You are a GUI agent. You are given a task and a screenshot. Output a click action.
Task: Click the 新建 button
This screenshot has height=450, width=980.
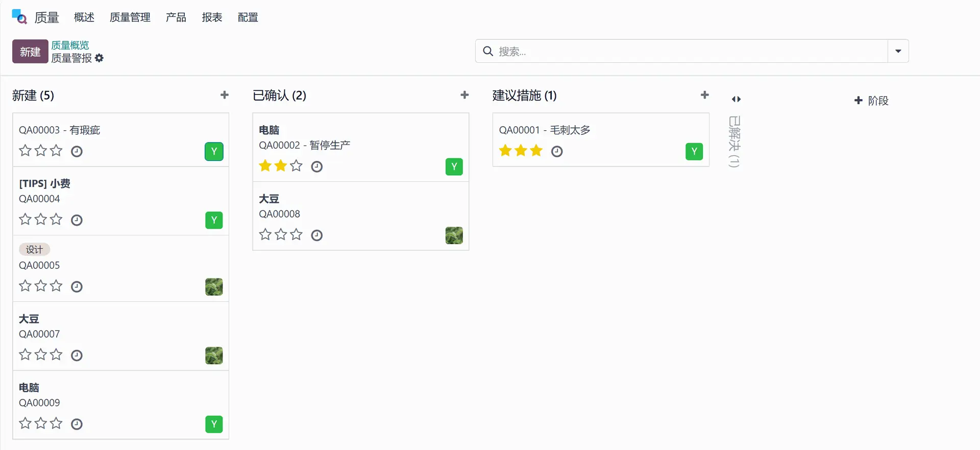click(30, 52)
